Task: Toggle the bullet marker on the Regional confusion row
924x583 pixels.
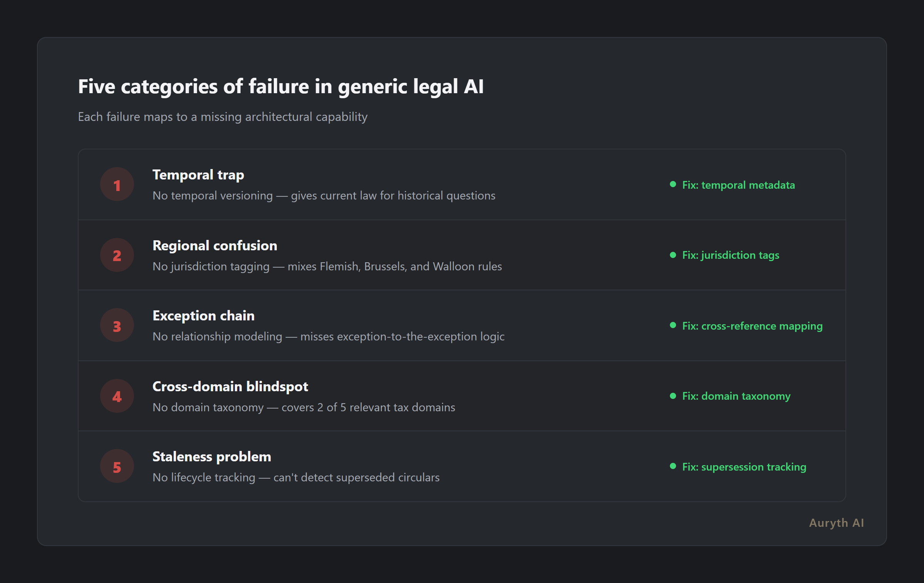Action: pos(673,255)
